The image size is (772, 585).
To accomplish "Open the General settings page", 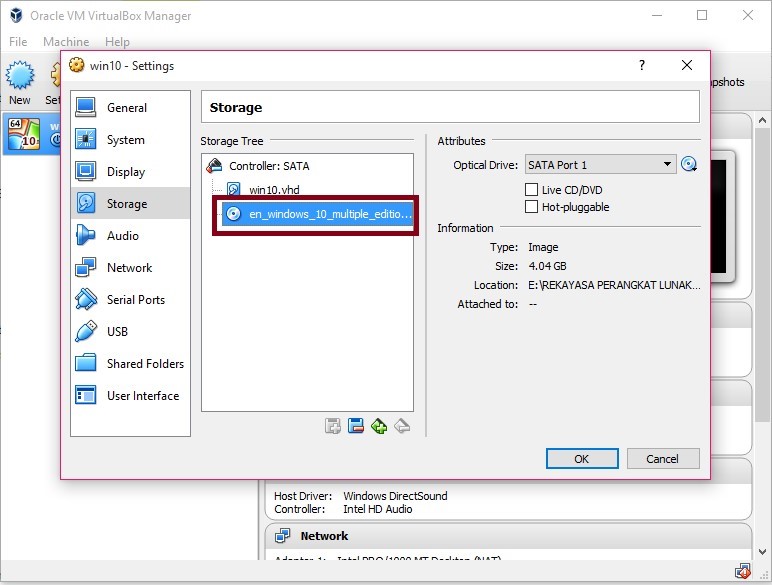I will pyautogui.click(x=130, y=107).
